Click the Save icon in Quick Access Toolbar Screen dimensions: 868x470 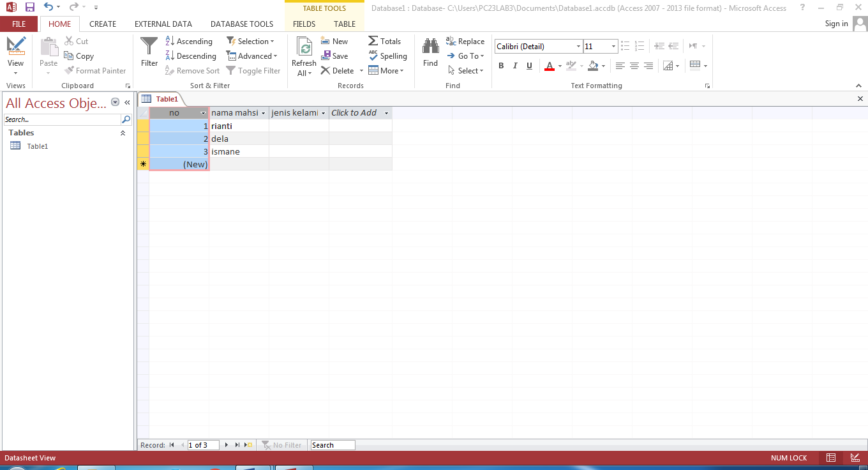30,7
